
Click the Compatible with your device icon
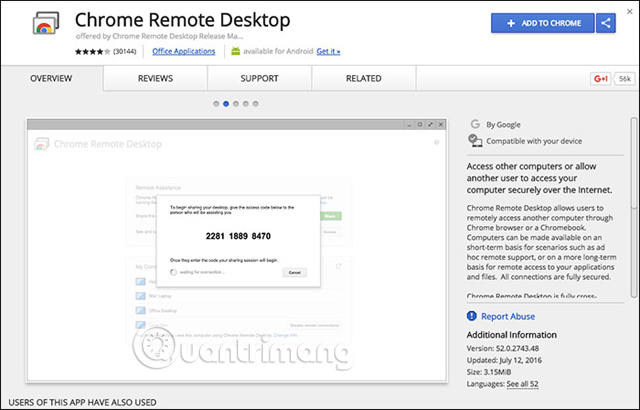[x=475, y=140]
